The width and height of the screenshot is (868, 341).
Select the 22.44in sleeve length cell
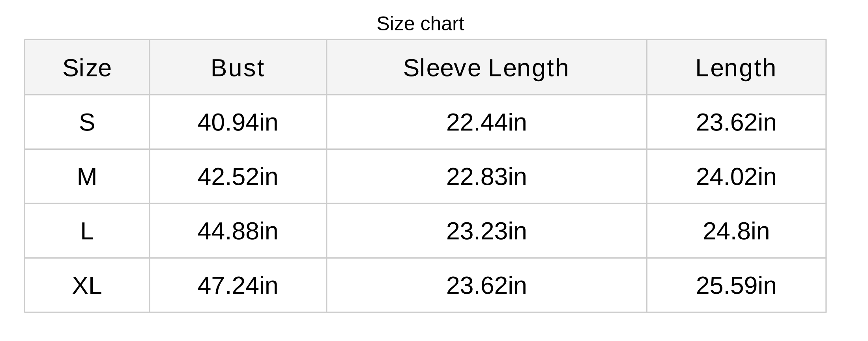[x=486, y=122]
